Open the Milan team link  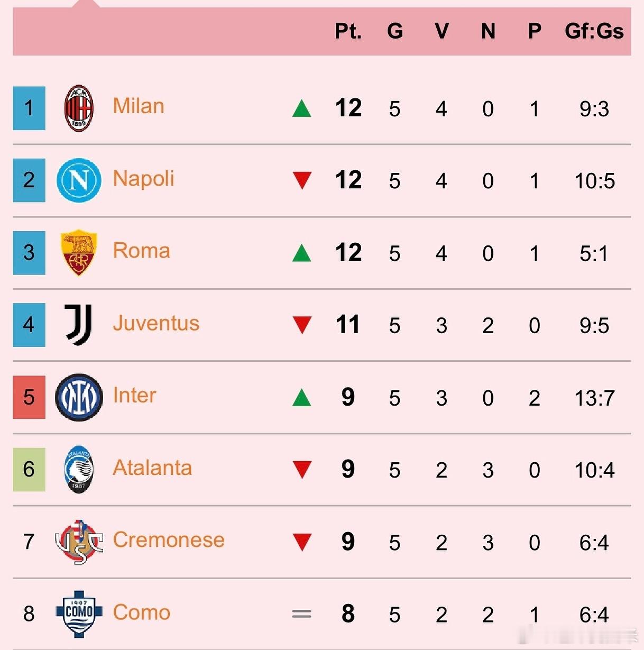[139, 106]
